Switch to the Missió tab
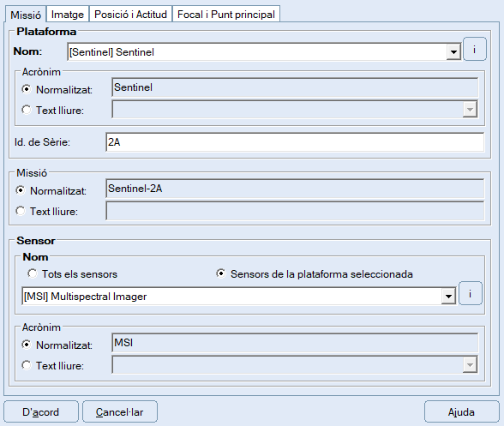The height and width of the screenshot is (426, 504). (26, 15)
